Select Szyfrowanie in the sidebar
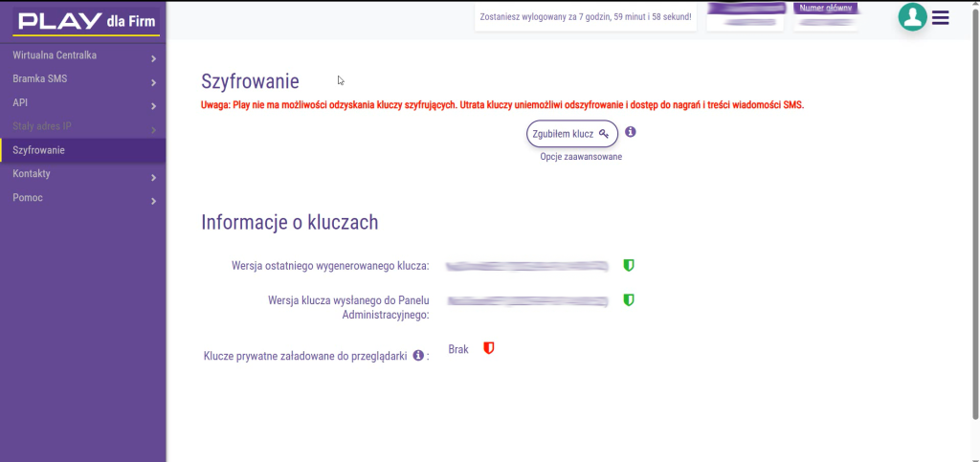Screen dimensions: 980x462 (x=38, y=151)
